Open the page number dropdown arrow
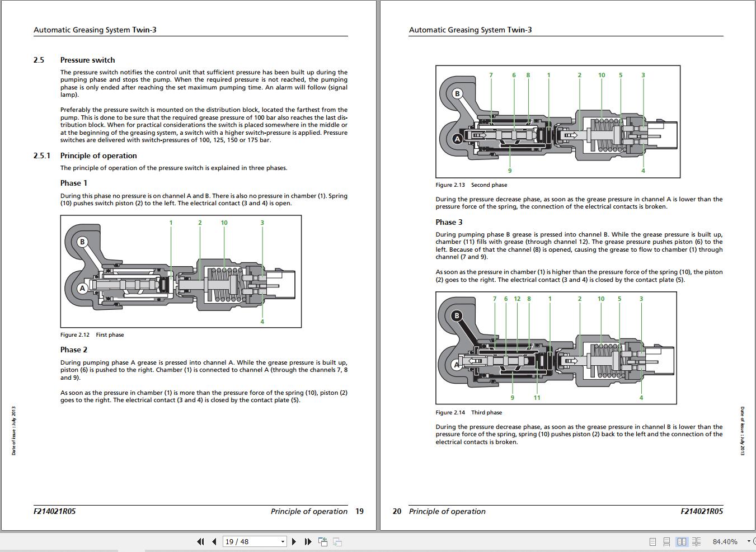This screenshot has width=756, height=552. click(x=283, y=541)
